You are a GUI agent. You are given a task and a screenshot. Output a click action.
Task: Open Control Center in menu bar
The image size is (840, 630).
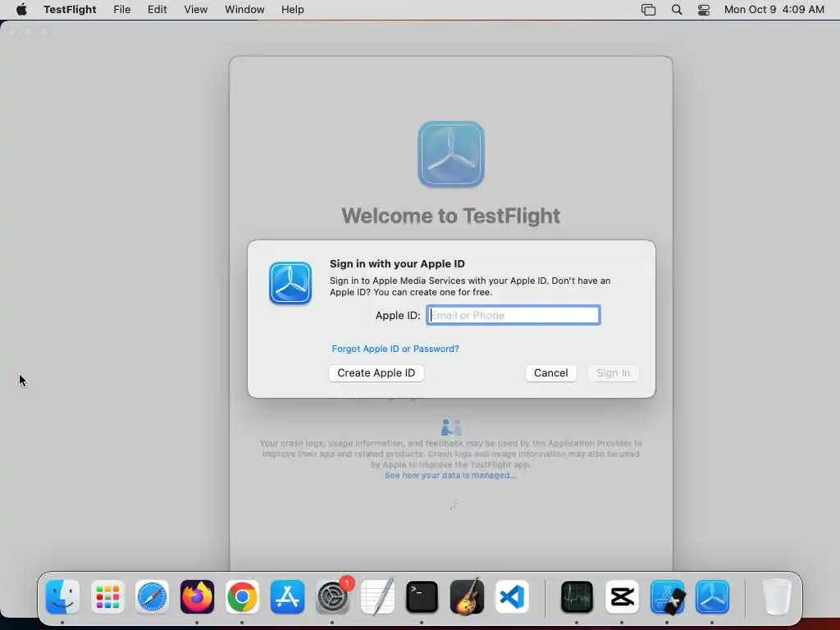coord(703,10)
